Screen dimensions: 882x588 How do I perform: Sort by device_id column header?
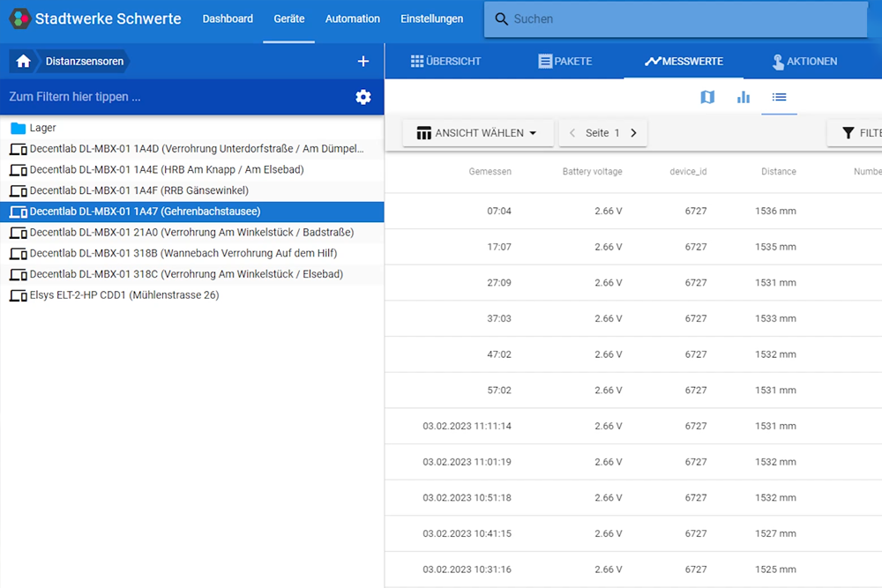click(x=688, y=171)
